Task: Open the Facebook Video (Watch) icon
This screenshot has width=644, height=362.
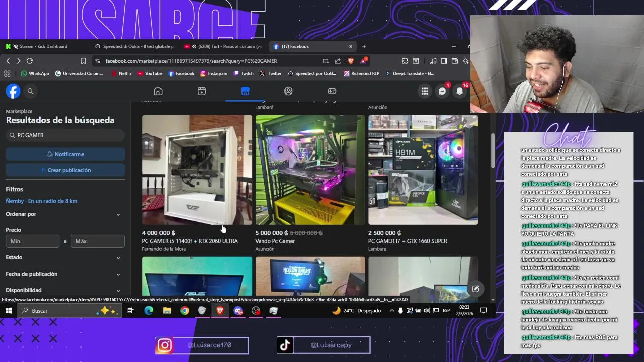Action: (202, 91)
